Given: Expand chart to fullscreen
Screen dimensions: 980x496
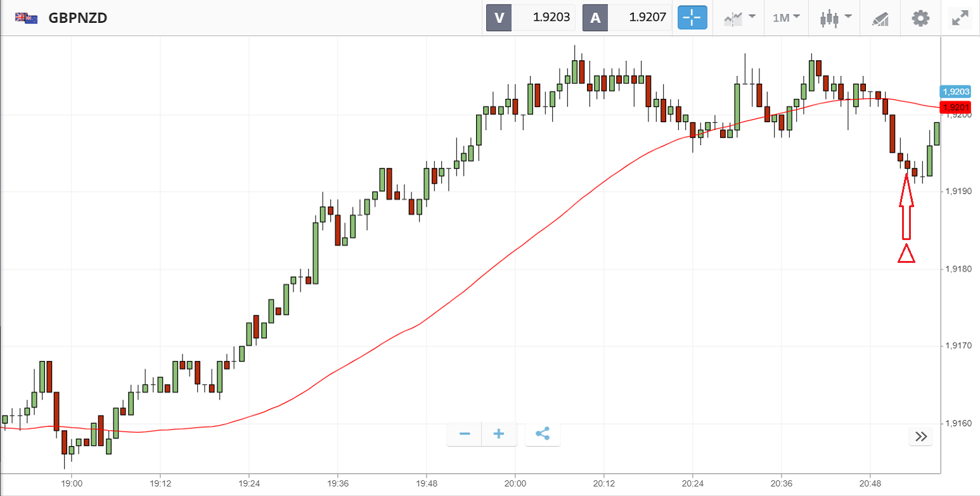Looking at the screenshot, I should (960, 18).
